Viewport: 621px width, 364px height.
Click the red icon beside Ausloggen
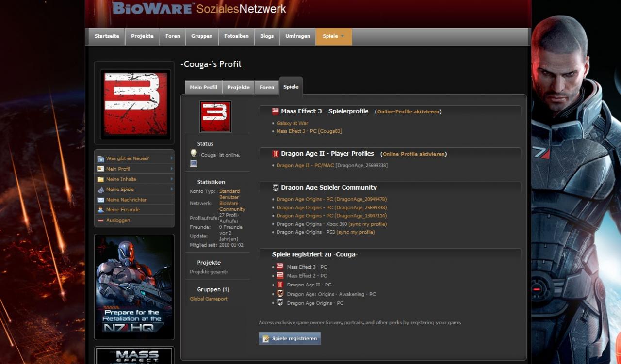[100, 220]
